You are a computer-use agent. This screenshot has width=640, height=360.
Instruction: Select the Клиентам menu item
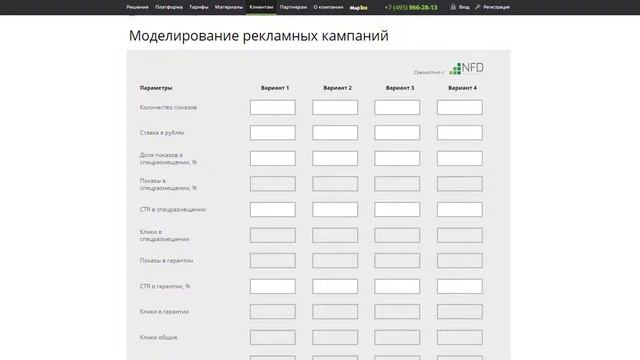(261, 7)
